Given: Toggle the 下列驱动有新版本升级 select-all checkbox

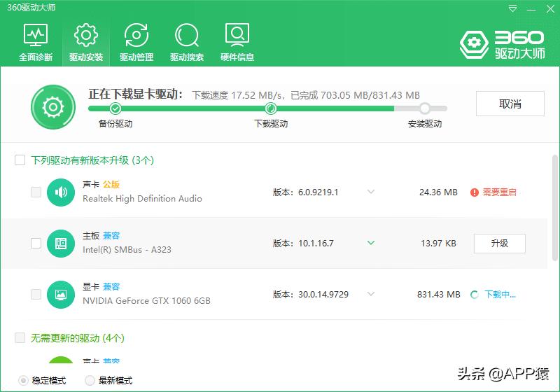Looking at the screenshot, I should [20, 160].
